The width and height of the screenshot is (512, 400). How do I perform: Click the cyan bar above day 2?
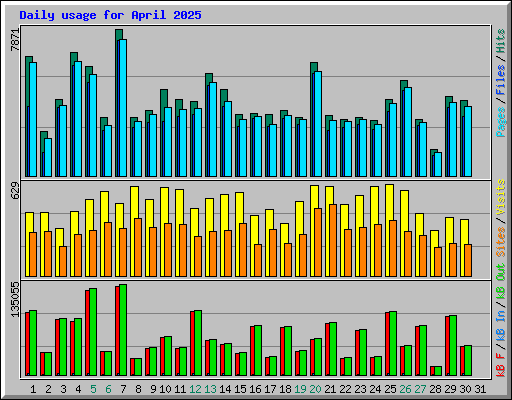48,158
